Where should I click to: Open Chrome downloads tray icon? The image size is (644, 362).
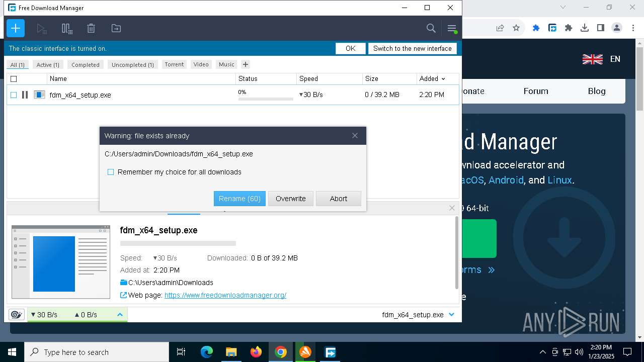(x=585, y=28)
